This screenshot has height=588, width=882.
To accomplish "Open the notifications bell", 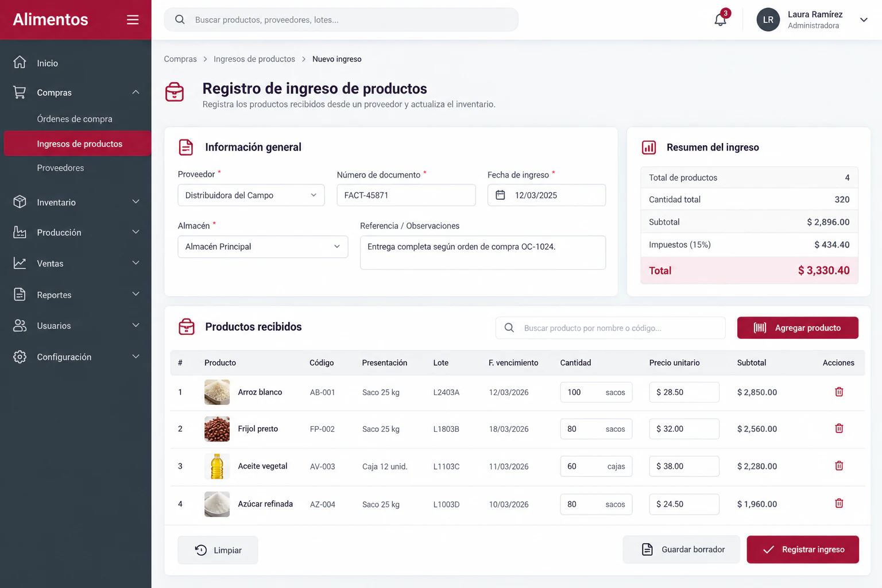I will pos(721,20).
